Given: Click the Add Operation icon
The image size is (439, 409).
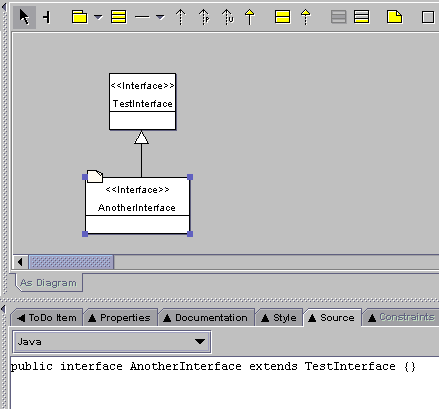Looking at the screenshot, I should tap(362, 17).
